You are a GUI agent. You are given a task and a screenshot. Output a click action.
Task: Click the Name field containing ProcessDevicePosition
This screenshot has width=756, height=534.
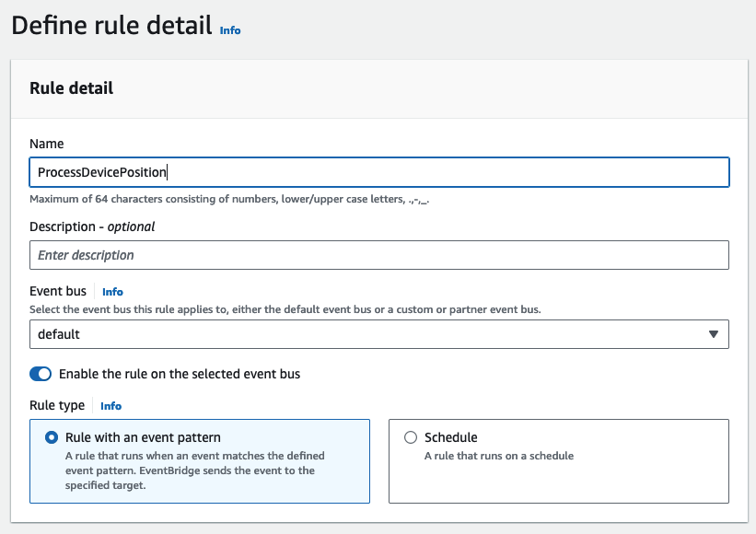tap(378, 172)
